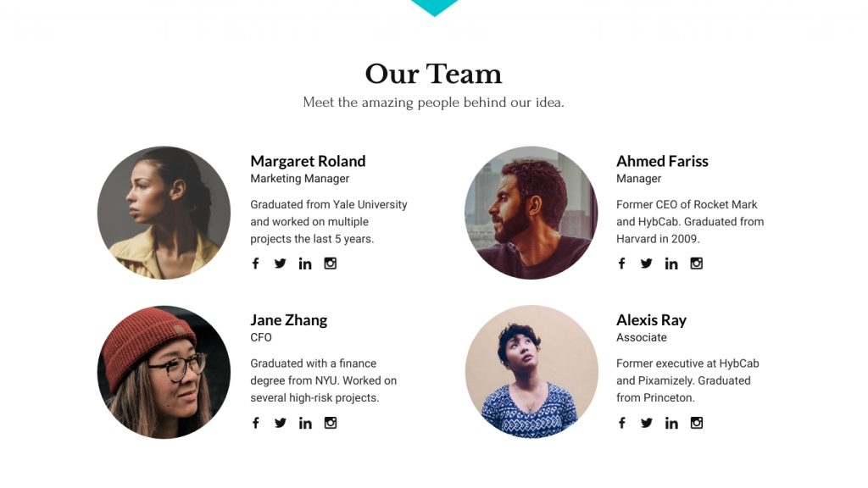Image resolution: width=868 pixels, height=488 pixels.
Task: Open Alexis Ray's Facebook profile
Action: coord(621,423)
